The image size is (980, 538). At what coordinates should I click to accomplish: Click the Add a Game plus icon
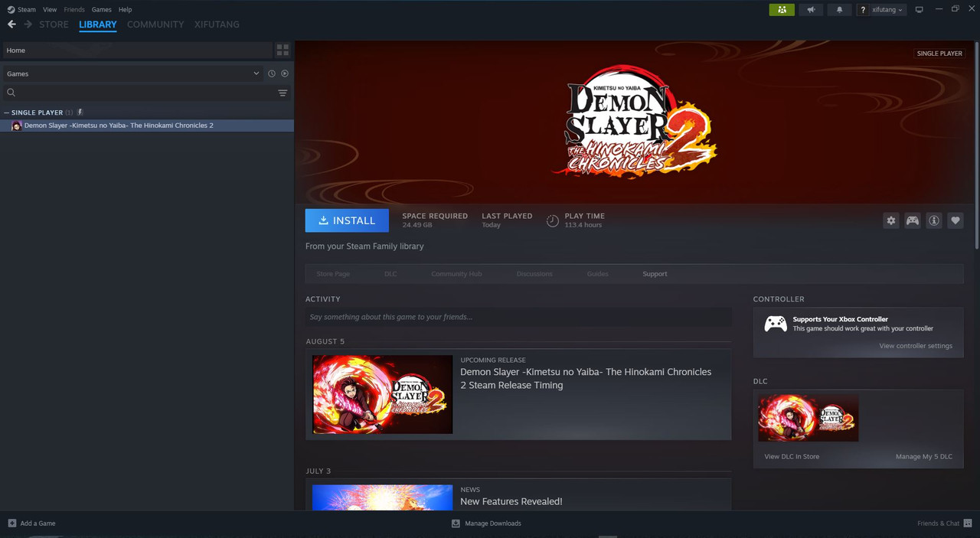pos(11,523)
